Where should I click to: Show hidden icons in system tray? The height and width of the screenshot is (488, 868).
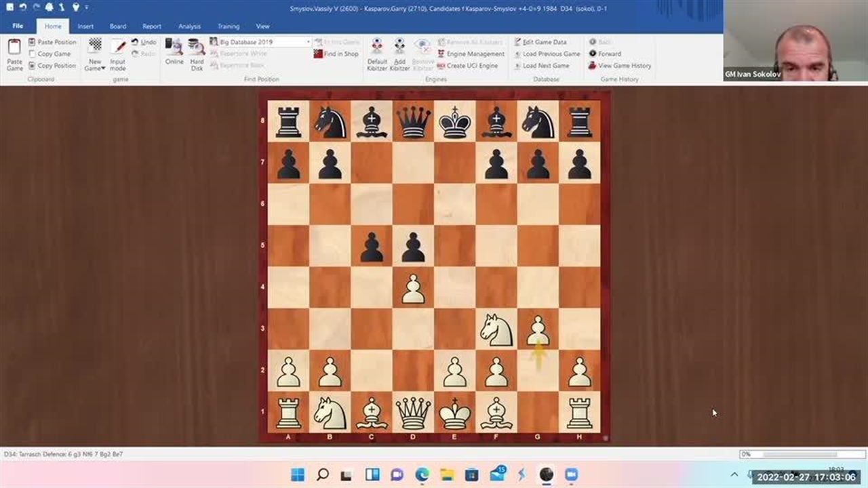(x=734, y=474)
